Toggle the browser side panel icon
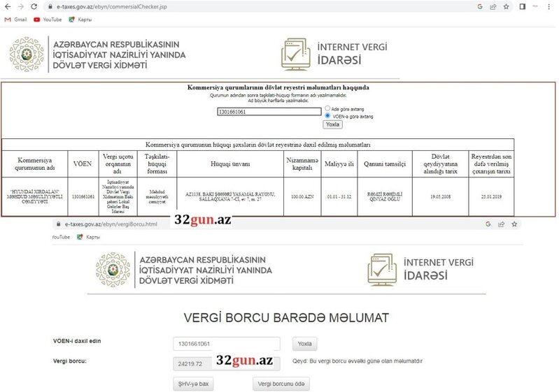The image size is (559, 392). point(523,6)
